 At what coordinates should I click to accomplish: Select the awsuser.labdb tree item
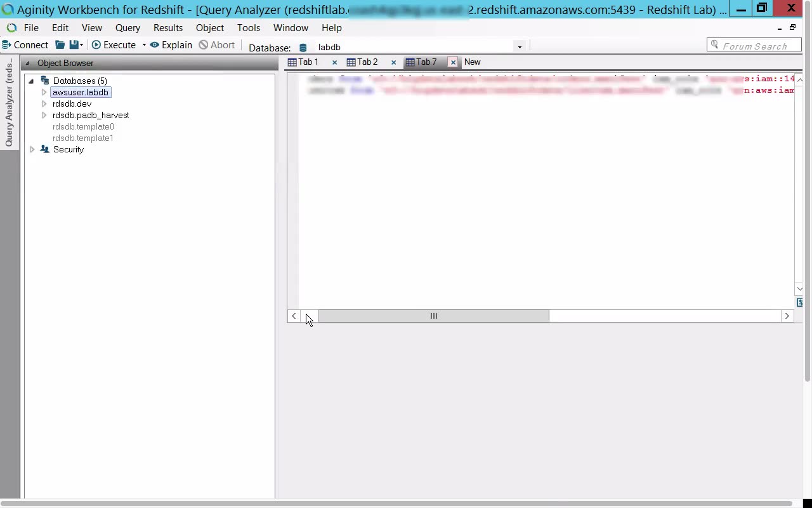81,92
